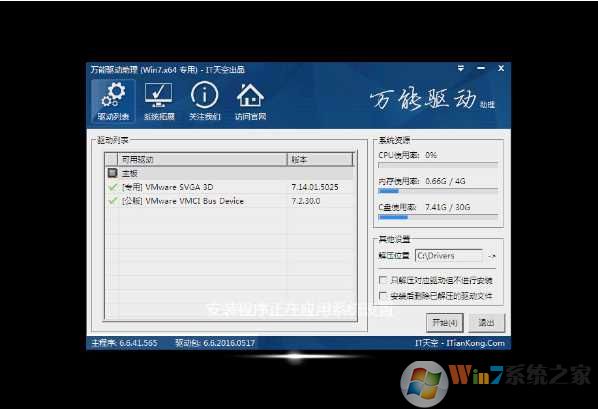Open the title bar dropdown menu arrow
The image size is (598, 410).
pyautogui.click(x=461, y=69)
